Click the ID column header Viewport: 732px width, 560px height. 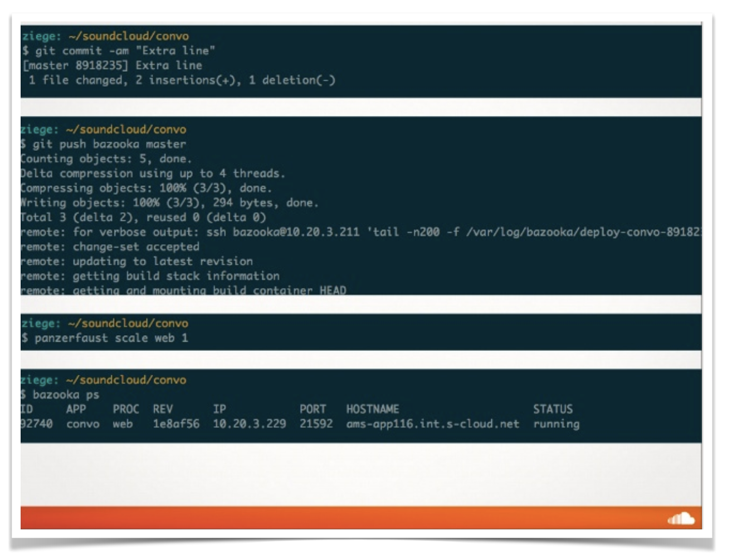(x=27, y=409)
